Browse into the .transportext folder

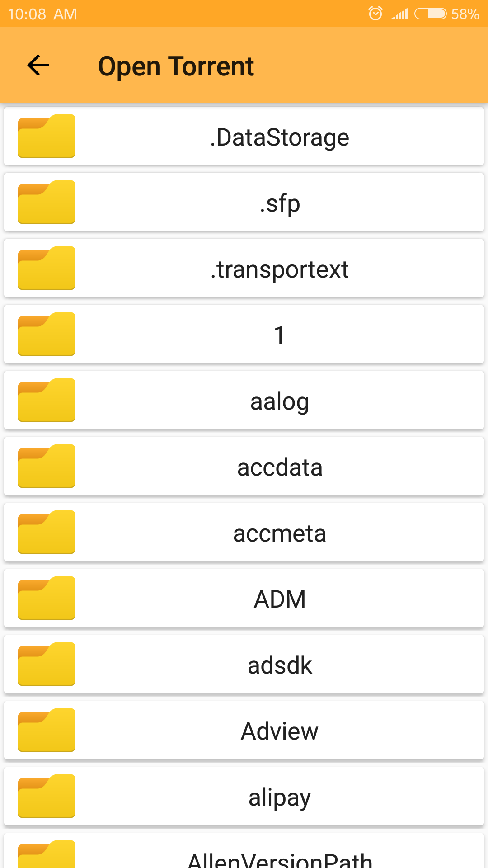279,269
